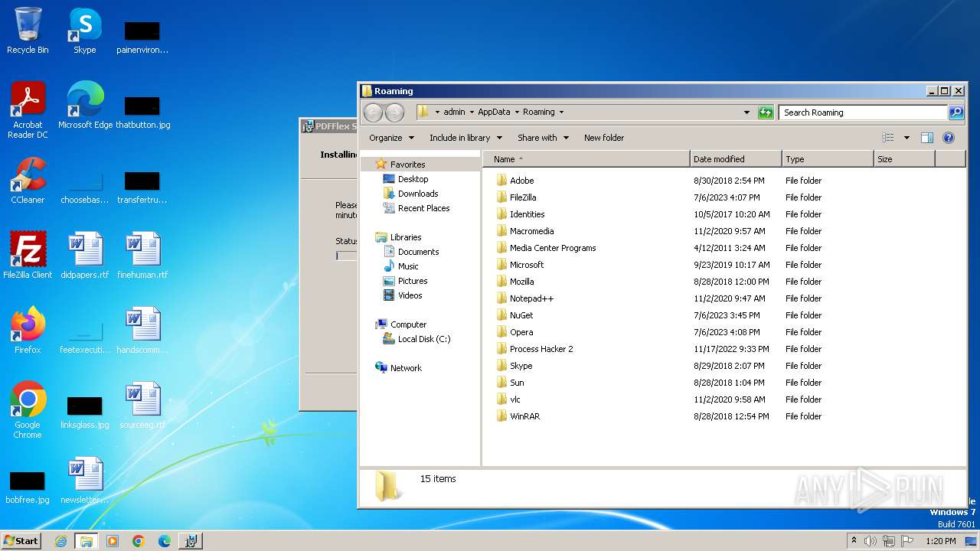This screenshot has width=980, height=551.
Task: Select the WinRAR folder
Action: coord(524,416)
